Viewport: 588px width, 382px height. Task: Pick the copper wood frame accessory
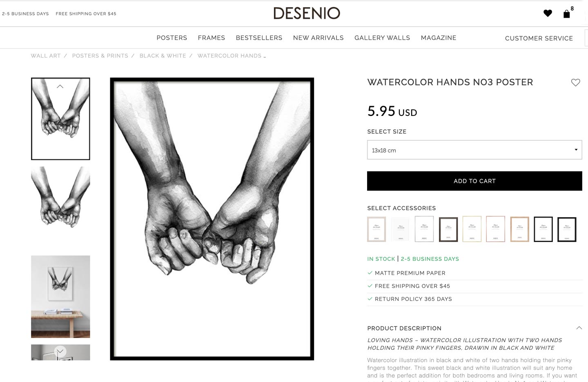pyautogui.click(x=519, y=229)
